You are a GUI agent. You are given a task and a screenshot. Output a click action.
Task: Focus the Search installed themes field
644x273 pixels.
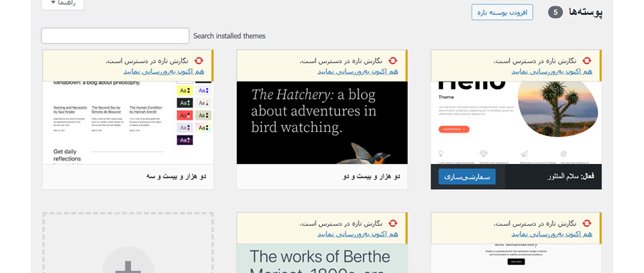point(115,36)
